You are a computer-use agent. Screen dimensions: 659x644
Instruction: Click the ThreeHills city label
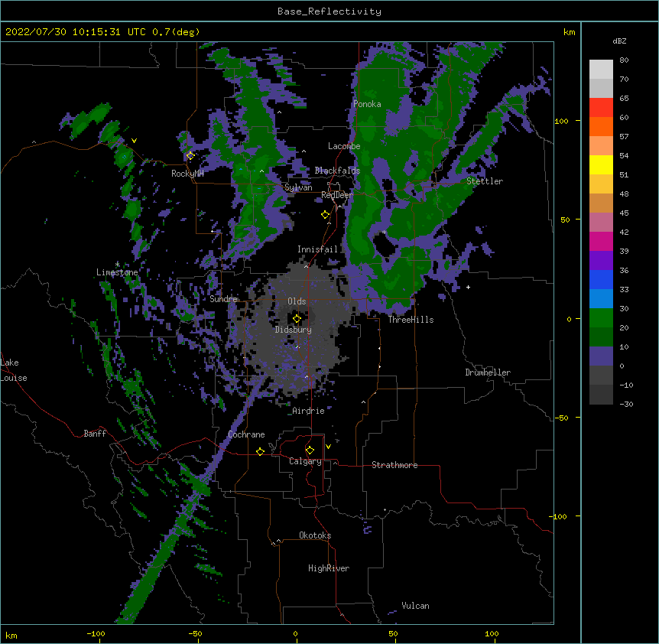click(x=411, y=320)
